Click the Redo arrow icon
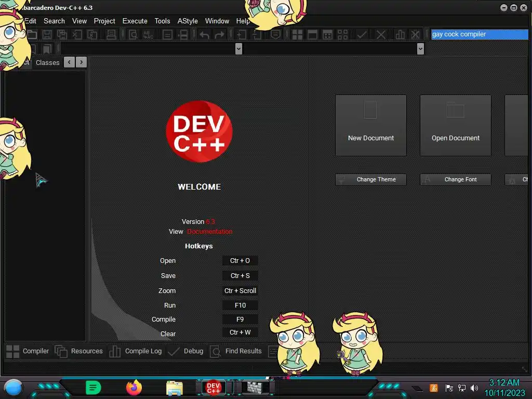Viewport: 532px width, 399px height. [219, 35]
